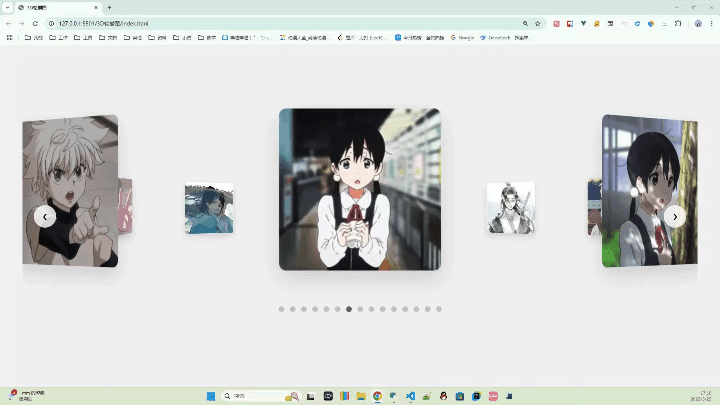Expand the tab search dropdown arrow
The height and width of the screenshot is (405, 720).
[7, 7]
